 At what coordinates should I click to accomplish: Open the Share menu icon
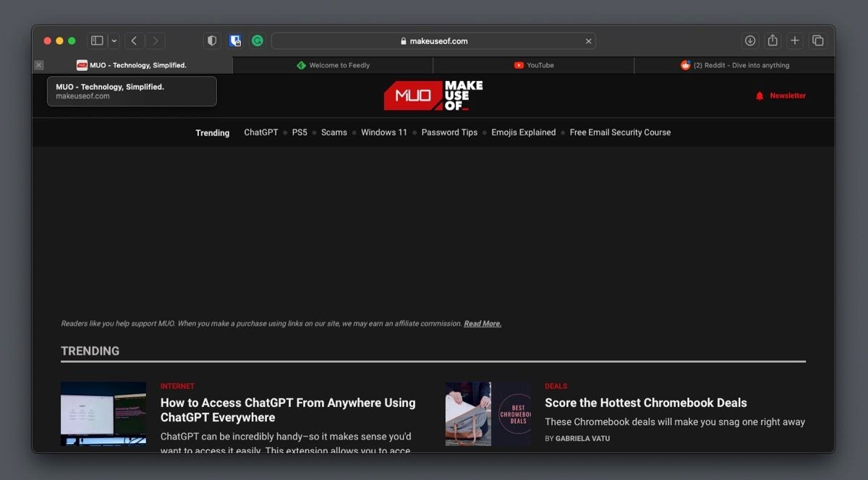(773, 41)
